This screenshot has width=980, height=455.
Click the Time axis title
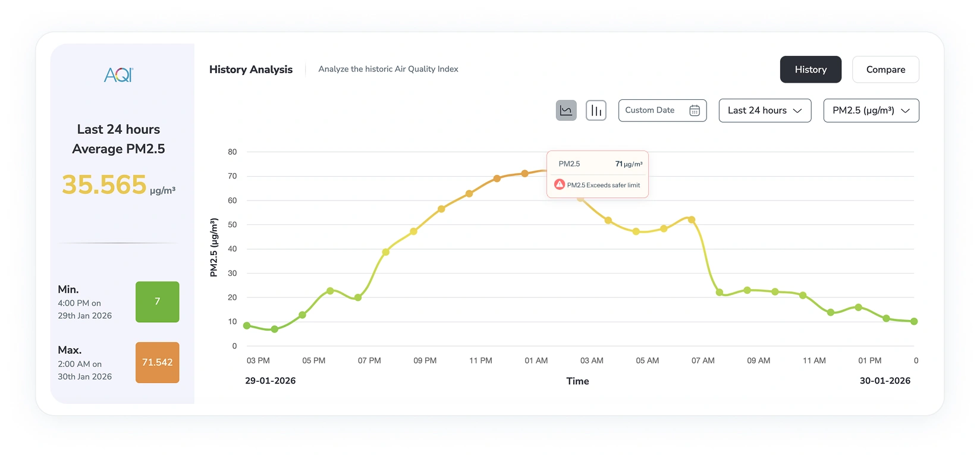click(577, 381)
